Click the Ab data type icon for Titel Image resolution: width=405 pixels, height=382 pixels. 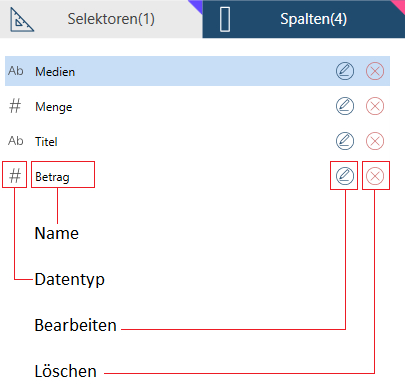16,141
